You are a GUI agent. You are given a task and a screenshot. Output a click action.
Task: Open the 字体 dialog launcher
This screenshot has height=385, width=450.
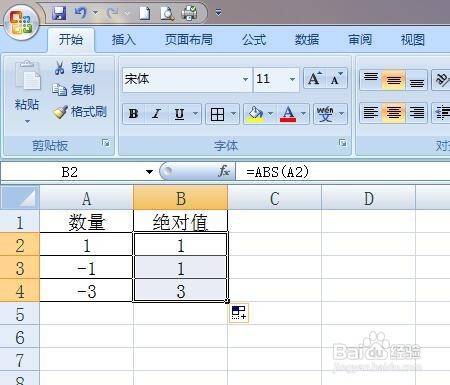pyautogui.click(x=342, y=143)
